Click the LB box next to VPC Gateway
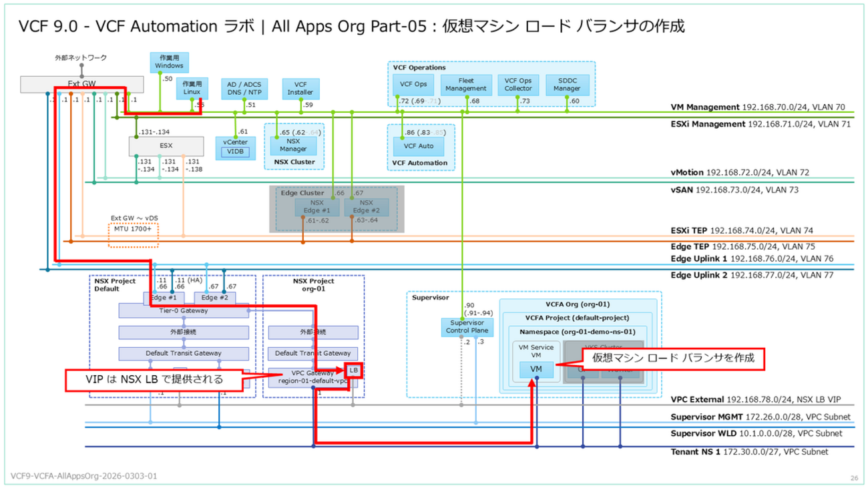The image size is (868, 488). pyautogui.click(x=353, y=370)
